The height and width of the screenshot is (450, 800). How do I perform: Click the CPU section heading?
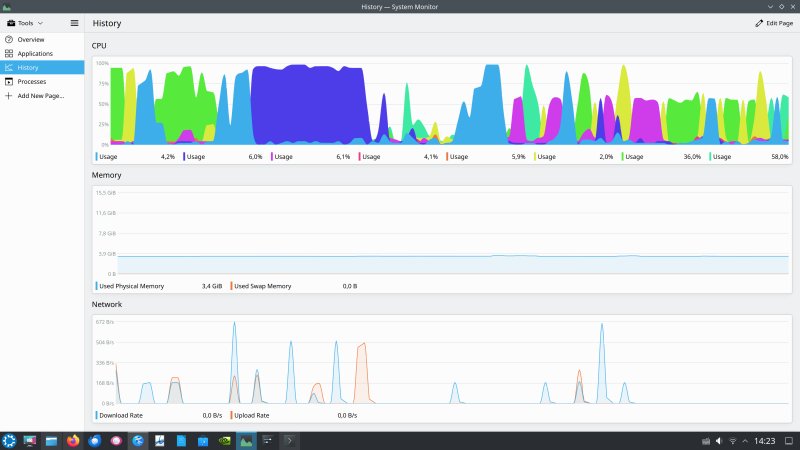99,46
